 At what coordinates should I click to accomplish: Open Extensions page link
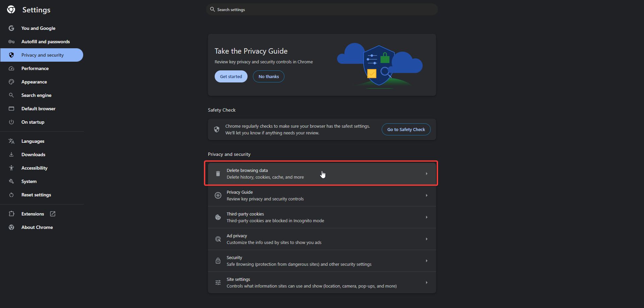[x=42, y=214]
